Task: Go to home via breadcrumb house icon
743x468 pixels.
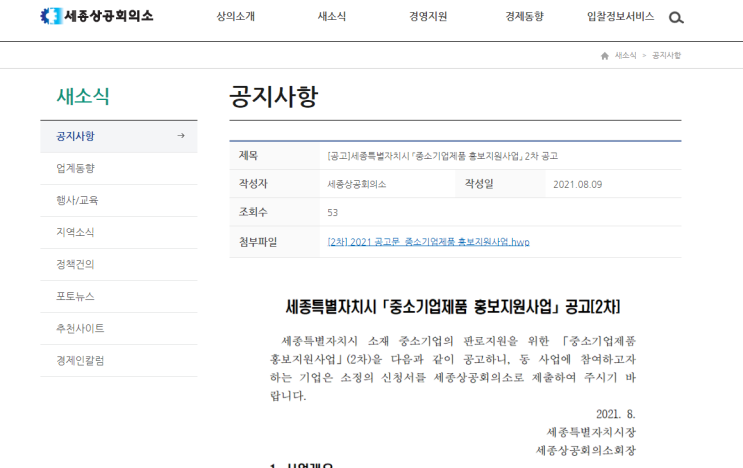Action: click(605, 56)
